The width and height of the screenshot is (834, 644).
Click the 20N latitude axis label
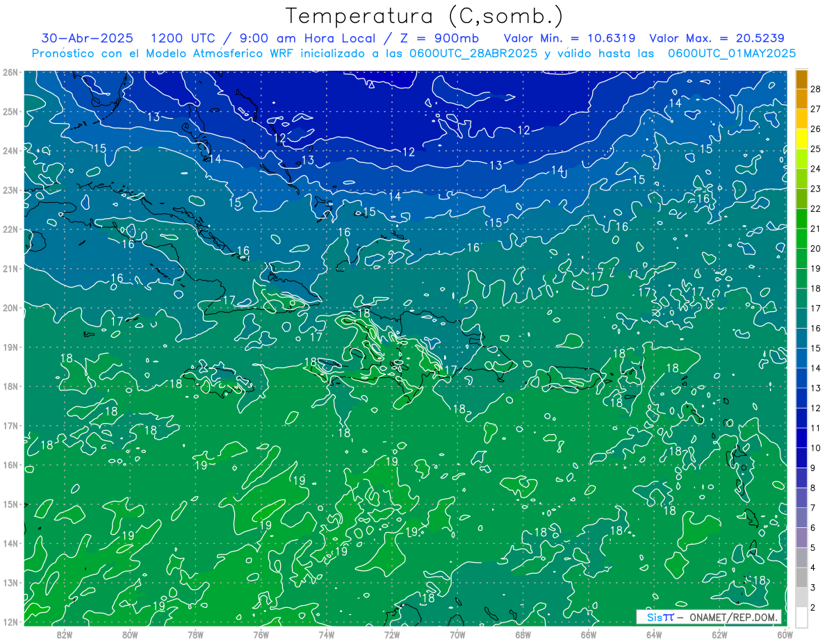pos(10,308)
